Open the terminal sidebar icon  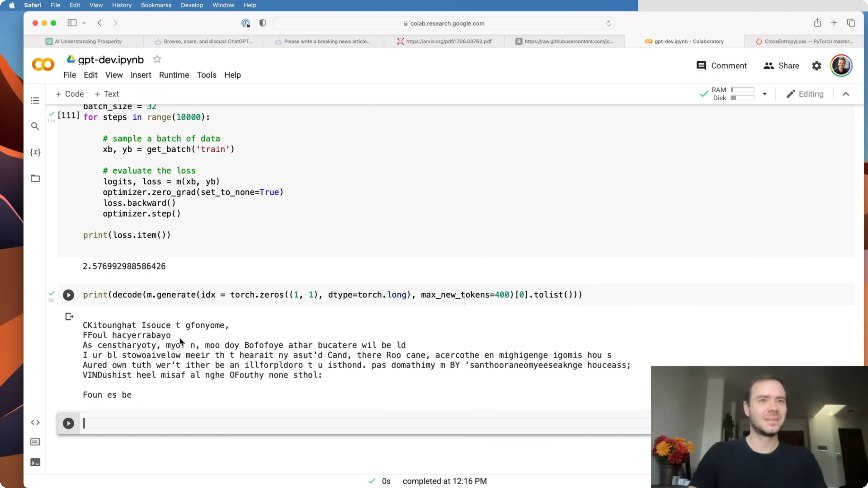[35, 463]
